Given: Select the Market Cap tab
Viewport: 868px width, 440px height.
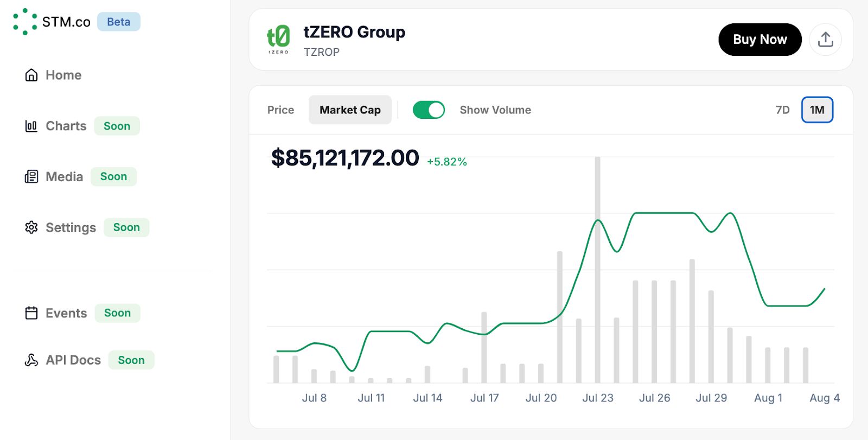Looking at the screenshot, I should [x=350, y=110].
